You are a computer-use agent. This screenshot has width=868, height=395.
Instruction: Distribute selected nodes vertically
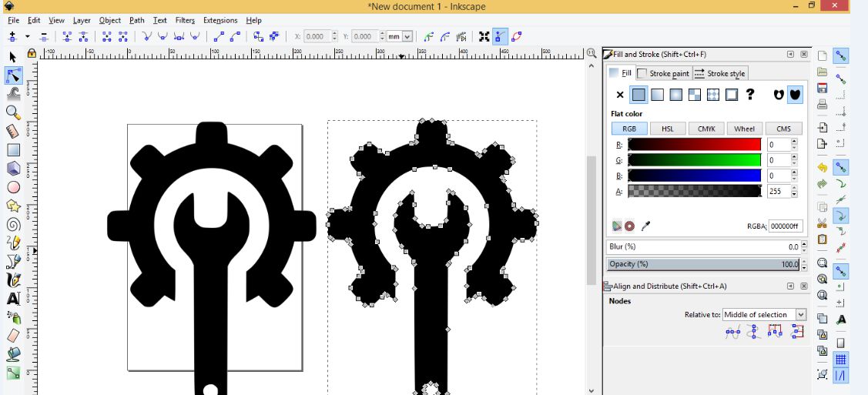(x=797, y=332)
